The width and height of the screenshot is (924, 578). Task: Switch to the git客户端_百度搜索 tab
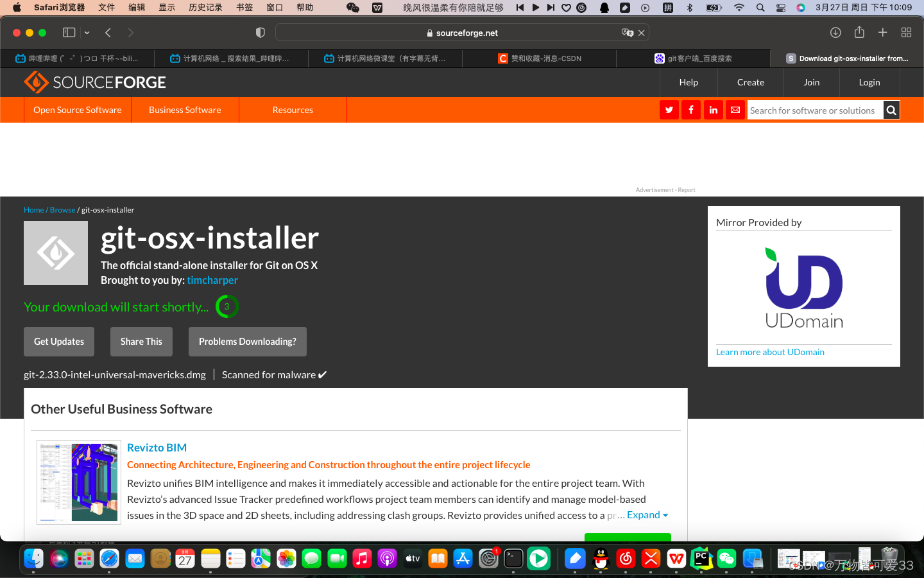(693, 58)
